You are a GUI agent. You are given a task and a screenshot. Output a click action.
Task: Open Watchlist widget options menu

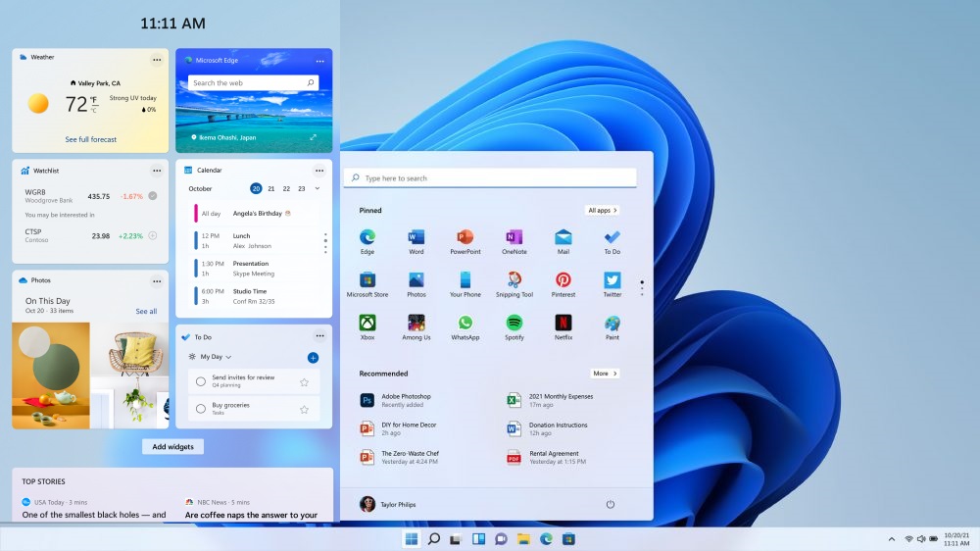[x=157, y=171]
